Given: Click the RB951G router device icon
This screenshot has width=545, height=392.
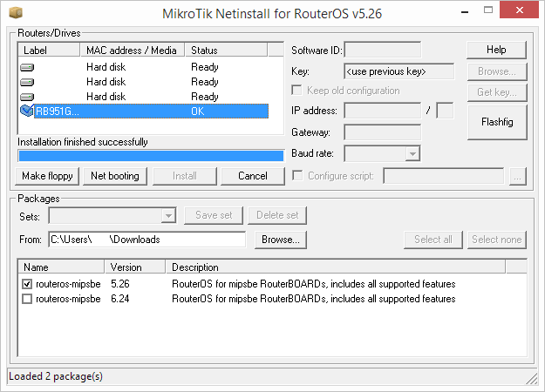Looking at the screenshot, I should click(x=27, y=112).
